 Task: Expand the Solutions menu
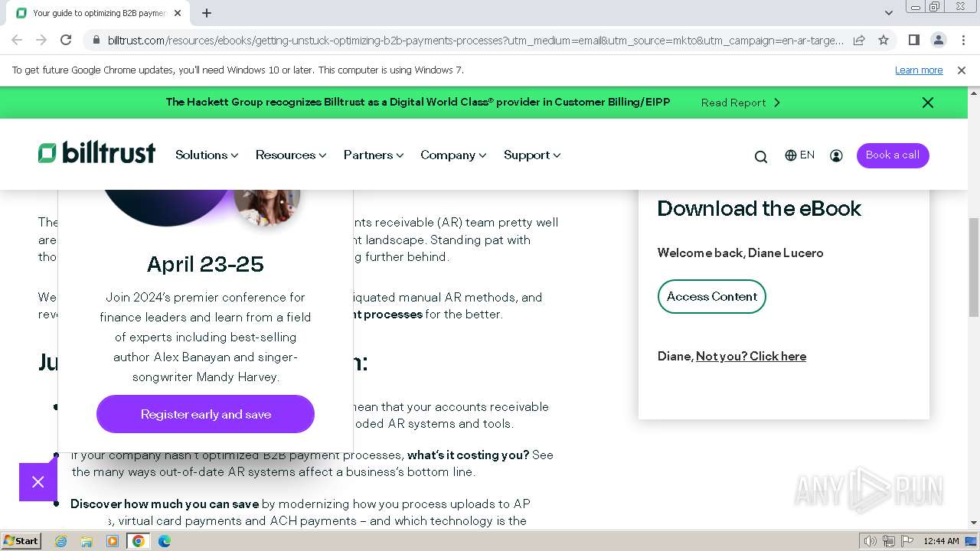coord(207,155)
